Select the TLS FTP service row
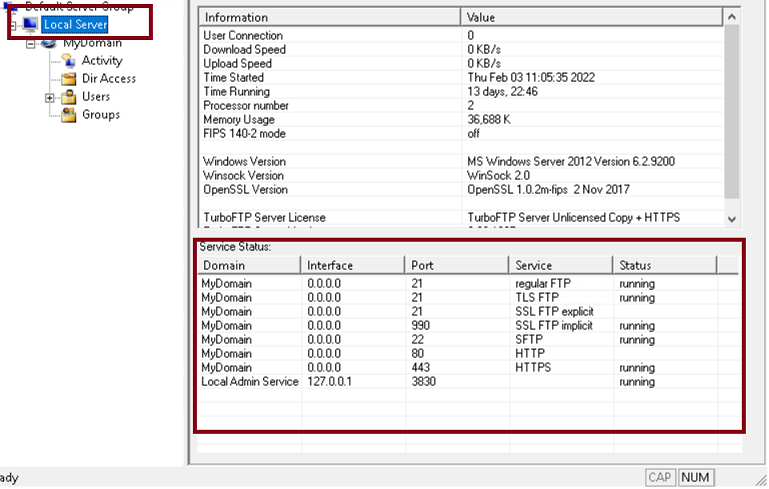Screen dimensions: 769x489 tap(468, 298)
